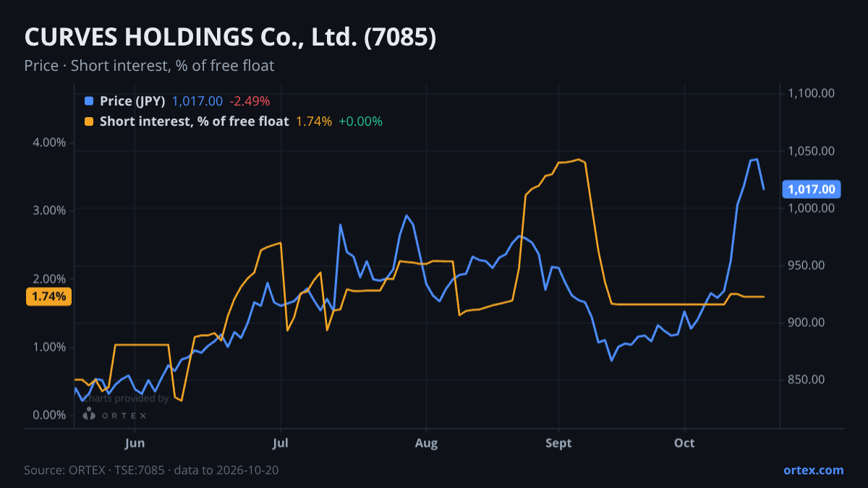Open the ortex.com link
This screenshot has width=868, height=488.
813,470
